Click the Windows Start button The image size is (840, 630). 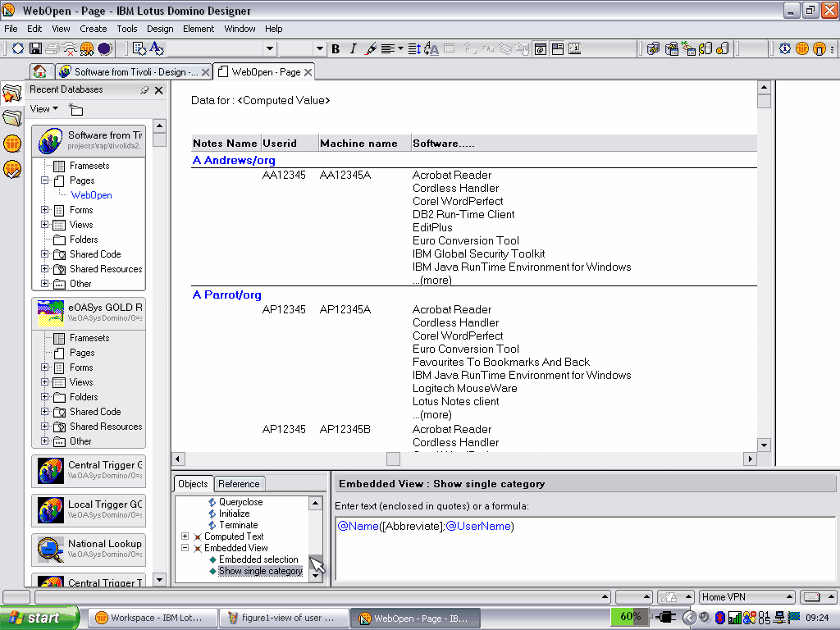click(39, 618)
